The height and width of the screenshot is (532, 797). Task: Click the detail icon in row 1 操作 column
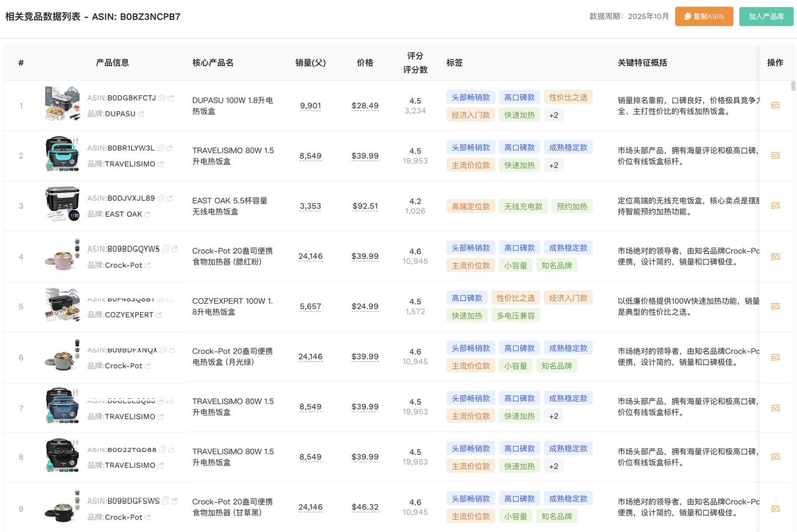[775, 106]
